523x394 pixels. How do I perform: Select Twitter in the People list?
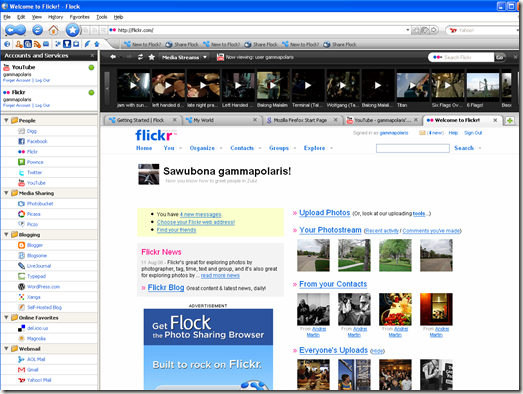[34, 172]
